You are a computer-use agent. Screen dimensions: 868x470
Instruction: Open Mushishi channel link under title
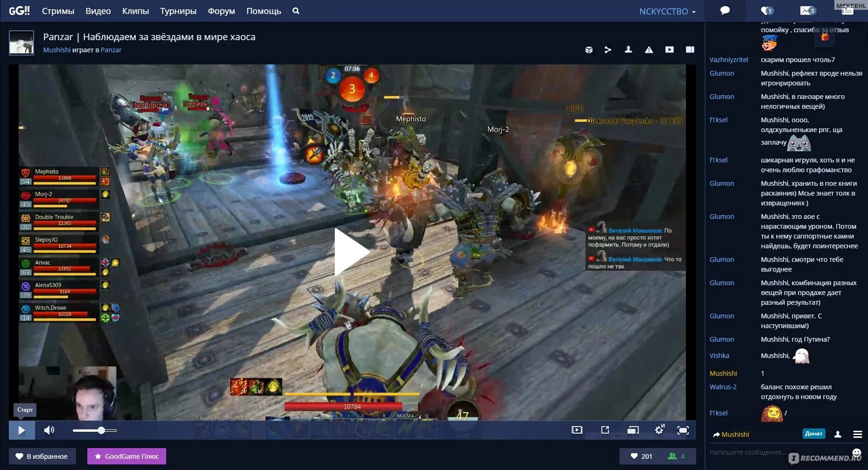click(x=56, y=50)
